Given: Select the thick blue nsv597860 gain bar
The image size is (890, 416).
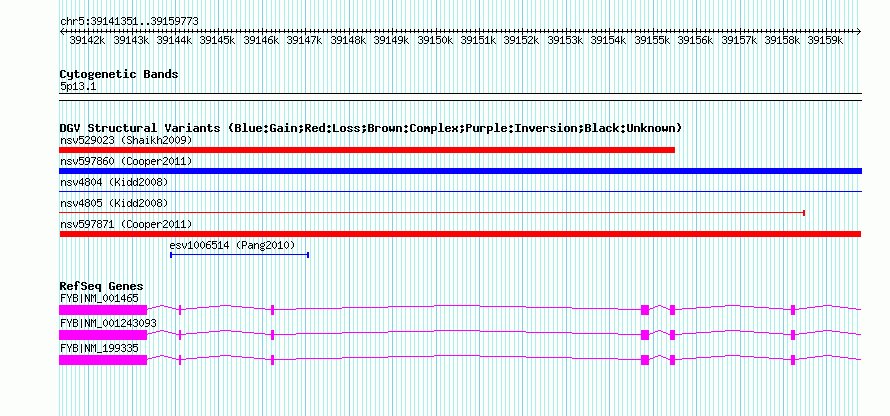Looking at the screenshot, I should (460, 171).
